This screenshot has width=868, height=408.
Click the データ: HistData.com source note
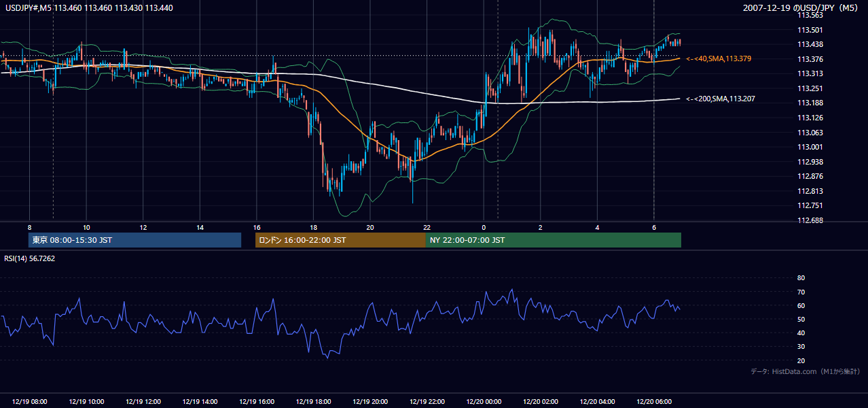pyautogui.click(x=806, y=371)
